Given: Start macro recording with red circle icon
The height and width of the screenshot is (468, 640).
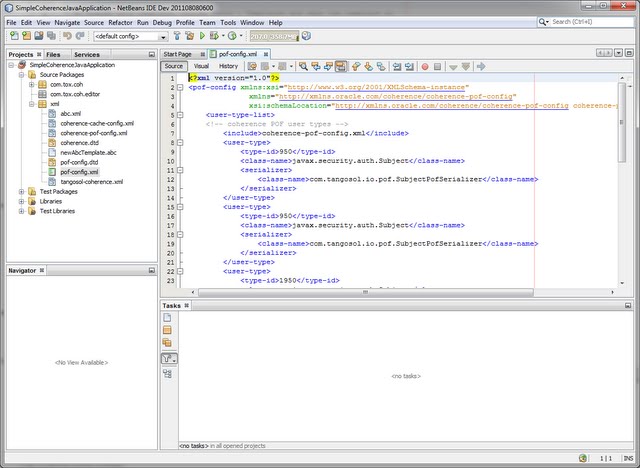Looking at the screenshot, I should pyautogui.click(x=425, y=66).
